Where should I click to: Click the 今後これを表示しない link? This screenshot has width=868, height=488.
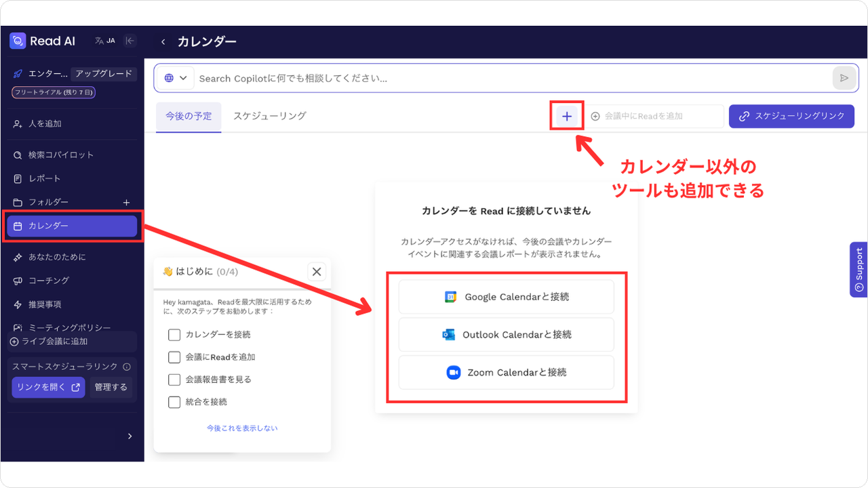(x=242, y=428)
